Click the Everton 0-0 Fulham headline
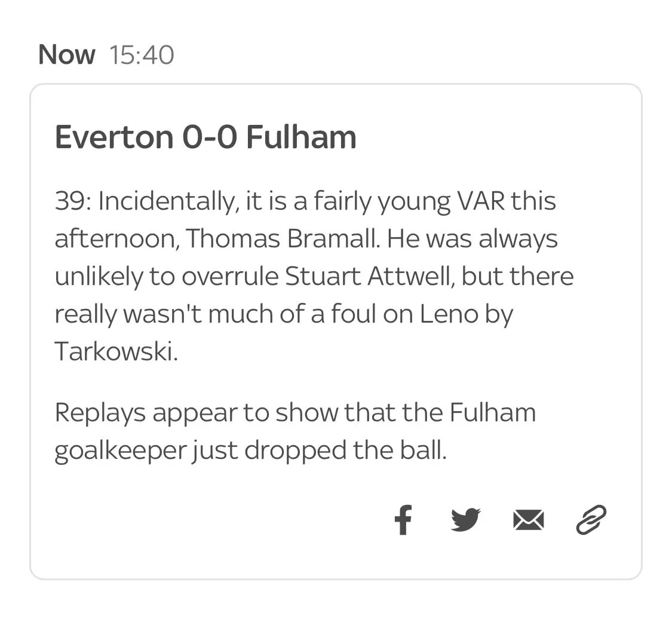Viewport: 672px width, 637px height. tap(205, 137)
